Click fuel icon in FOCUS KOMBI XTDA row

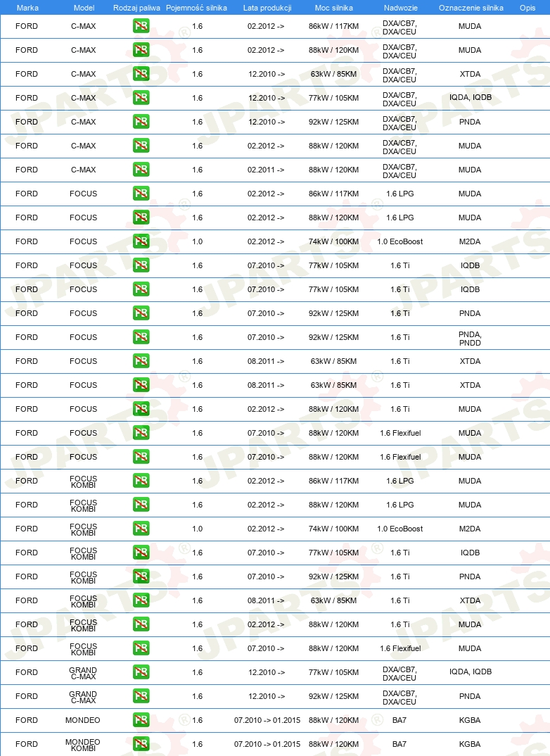pos(141,600)
